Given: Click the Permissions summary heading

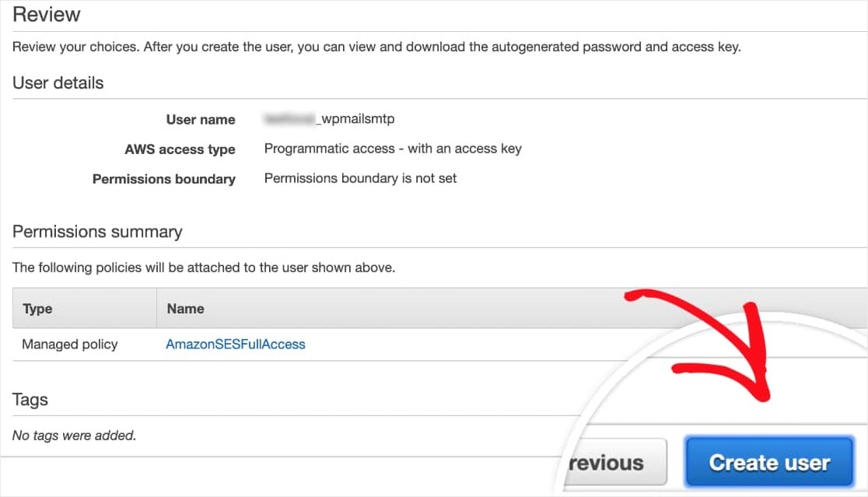Looking at the screenshot, I should [x=97, y=232].
